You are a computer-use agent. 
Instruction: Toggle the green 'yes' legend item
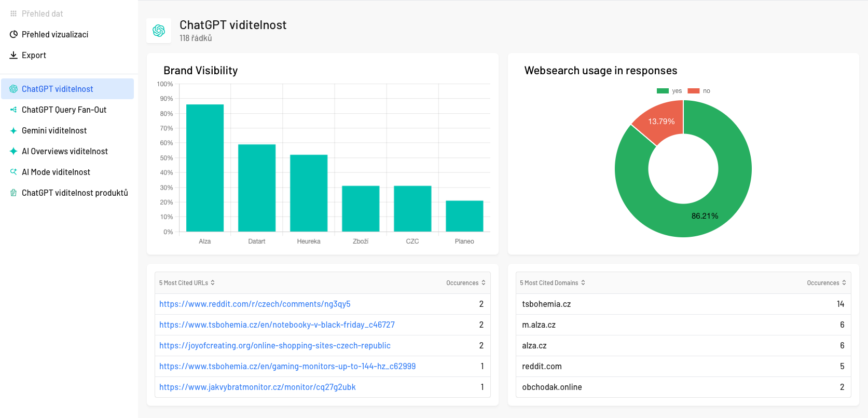coord(669,91)
